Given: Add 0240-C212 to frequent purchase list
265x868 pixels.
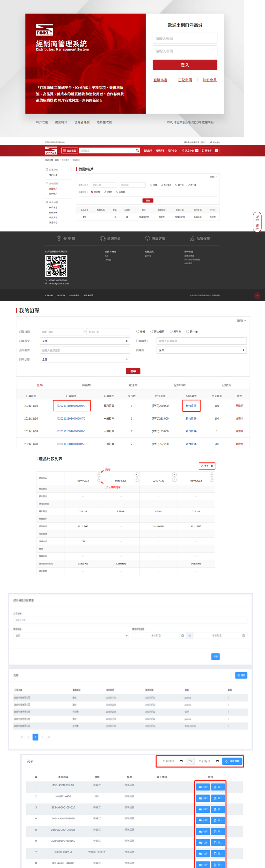Looking at the screenshot, I should point(99,479).
